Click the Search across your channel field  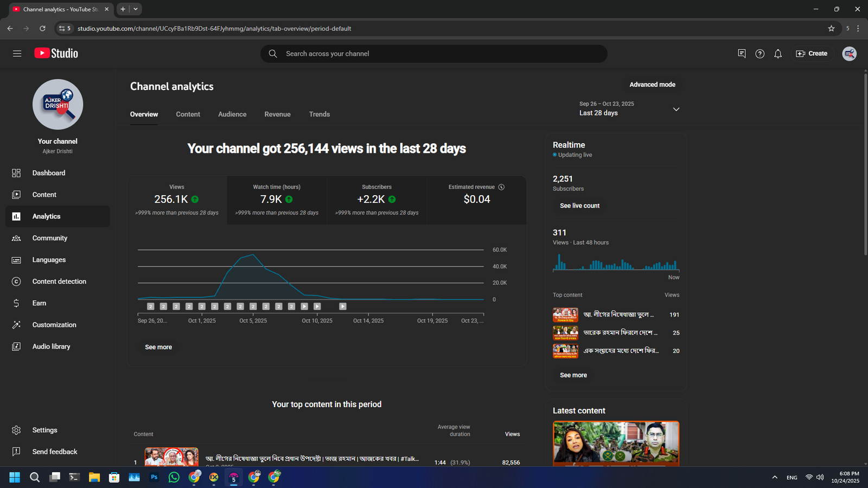[434, 54]
